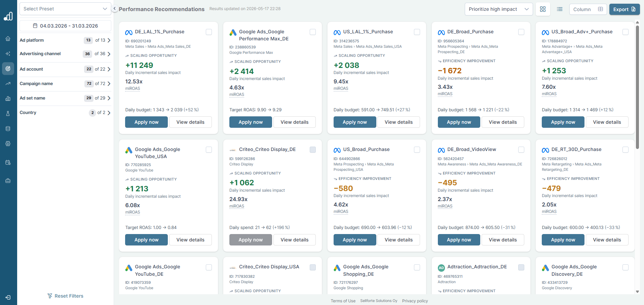Apply now on US_Broad_Purchase card

[355, 240]
